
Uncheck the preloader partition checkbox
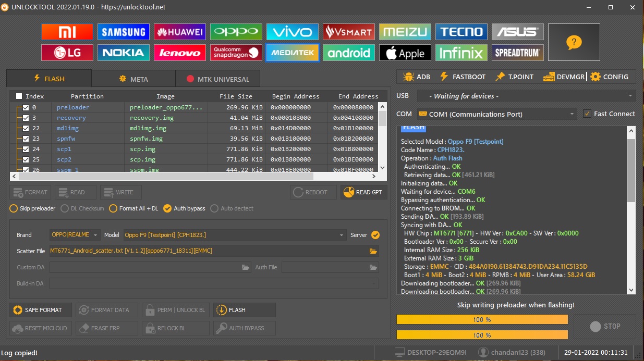pos(26,107)
